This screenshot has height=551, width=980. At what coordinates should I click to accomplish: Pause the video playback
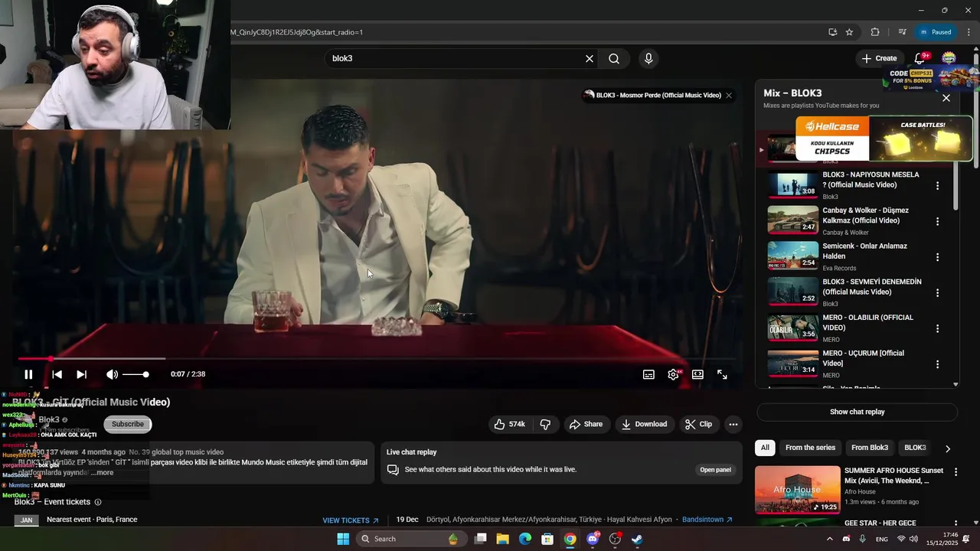28,374
